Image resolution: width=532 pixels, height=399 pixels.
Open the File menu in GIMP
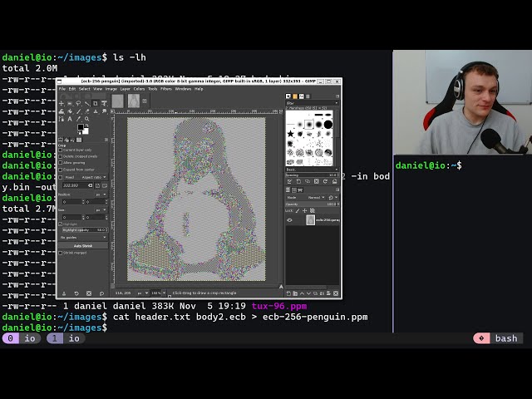tap(62, 89)
